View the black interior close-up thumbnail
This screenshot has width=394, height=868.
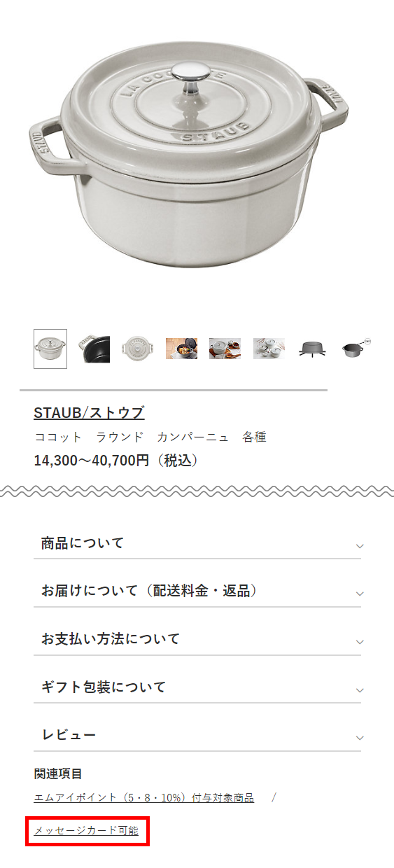coord(94,349)
